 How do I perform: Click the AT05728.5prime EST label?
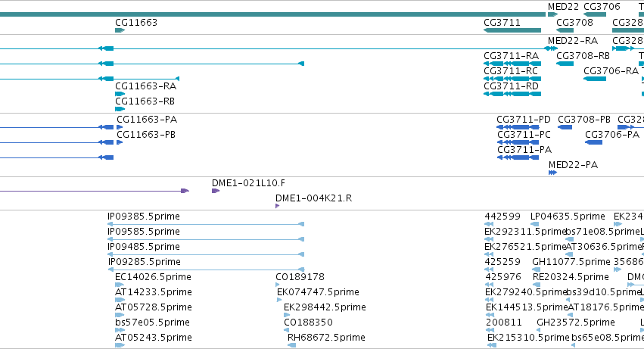(153, 308)
